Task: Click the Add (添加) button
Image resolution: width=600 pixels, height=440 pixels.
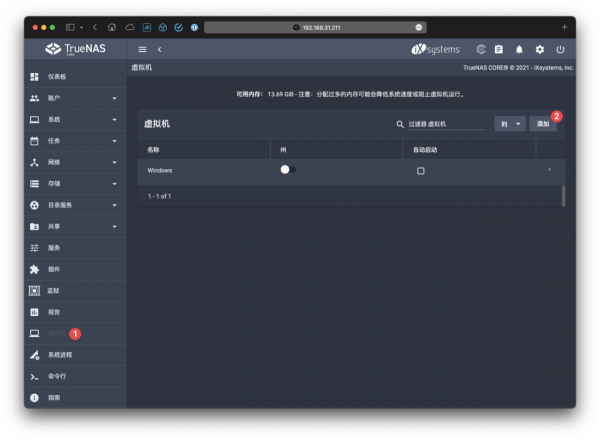Action: point(543,124)
